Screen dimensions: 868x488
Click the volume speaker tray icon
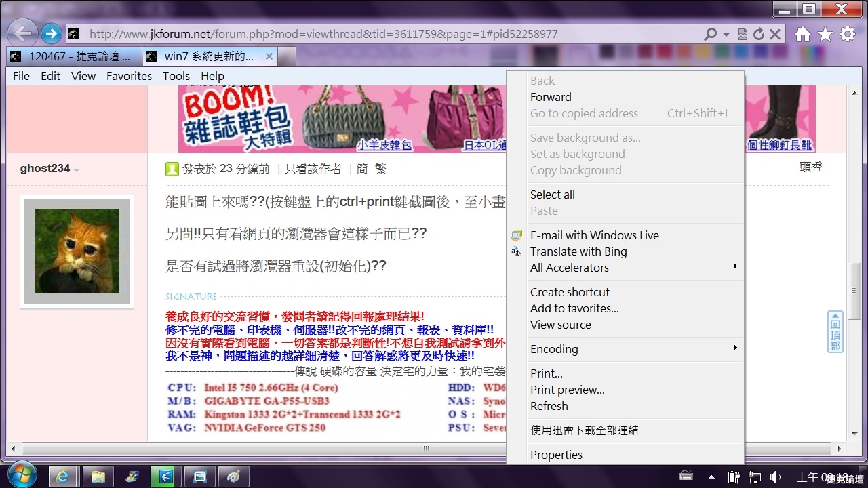774,477
